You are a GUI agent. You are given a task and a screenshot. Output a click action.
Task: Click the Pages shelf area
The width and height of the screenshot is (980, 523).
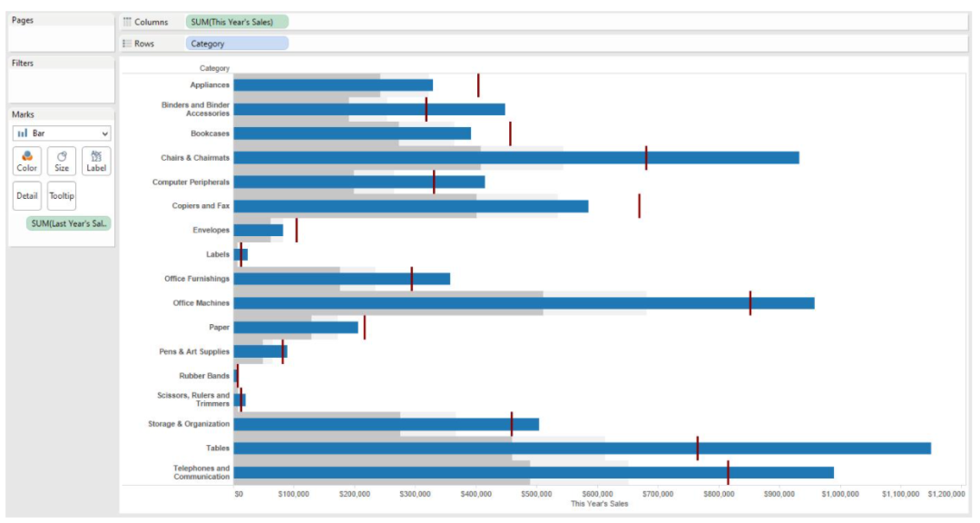click(x=62, y=38)
